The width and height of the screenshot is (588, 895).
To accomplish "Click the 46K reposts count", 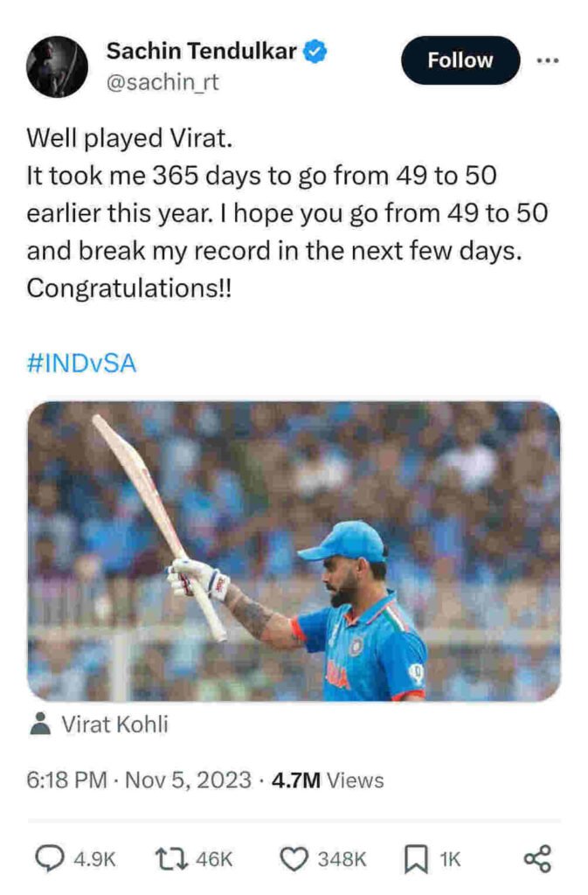I will click(x=214, y=859).
